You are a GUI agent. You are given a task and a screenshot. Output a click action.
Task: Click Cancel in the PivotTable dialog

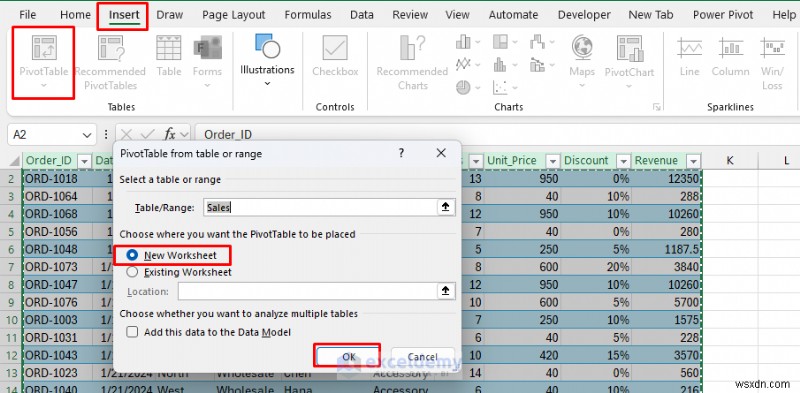pyautogui.click(x=422, y=356)
